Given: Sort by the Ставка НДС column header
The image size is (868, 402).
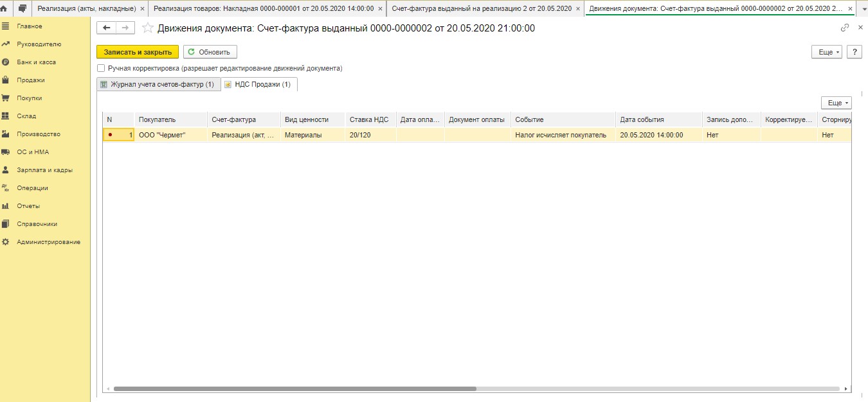Looking at the screenshot, I should click(369, 119).
